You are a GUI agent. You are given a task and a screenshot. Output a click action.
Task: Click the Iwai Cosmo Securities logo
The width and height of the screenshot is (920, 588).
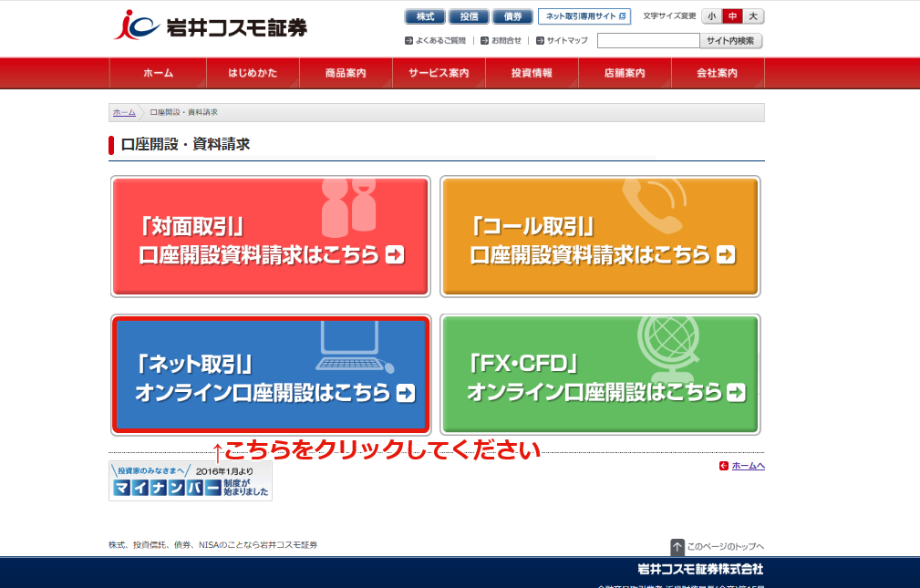(210, 26)
